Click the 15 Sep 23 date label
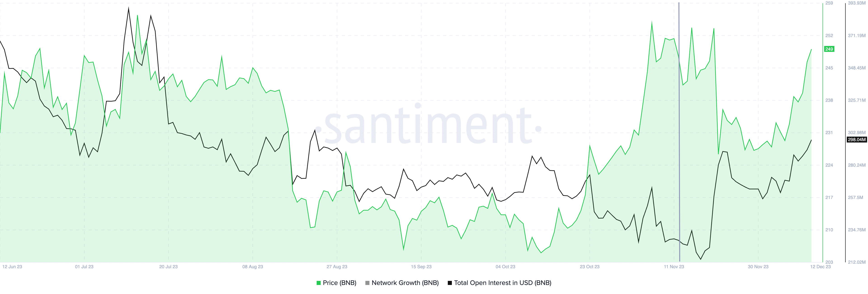 421,267
